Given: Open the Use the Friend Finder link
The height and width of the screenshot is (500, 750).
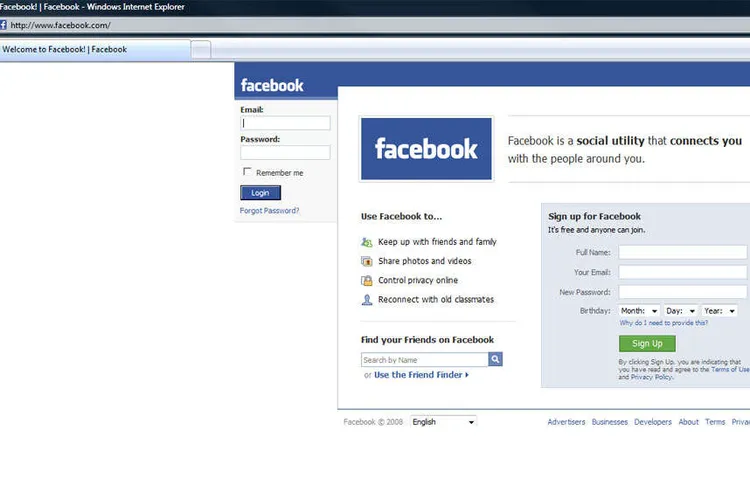Looking at the screenshot, I should tap(420, 375).
